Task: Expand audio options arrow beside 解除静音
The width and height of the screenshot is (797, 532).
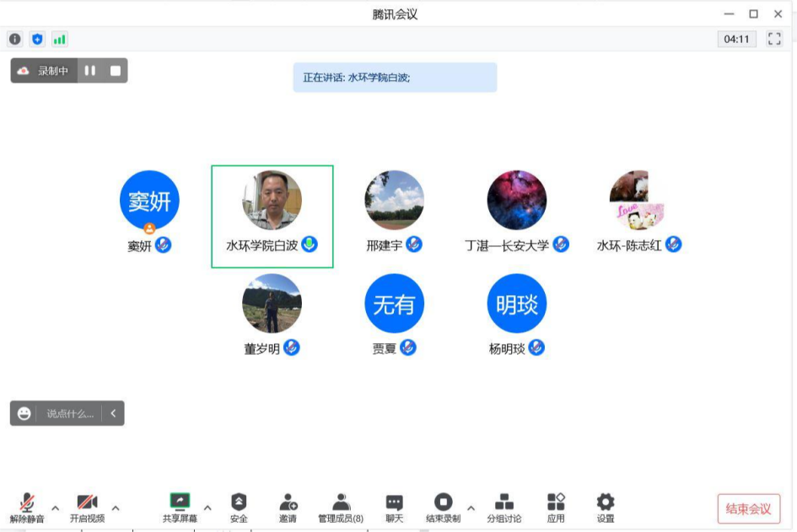Action: 56,508
